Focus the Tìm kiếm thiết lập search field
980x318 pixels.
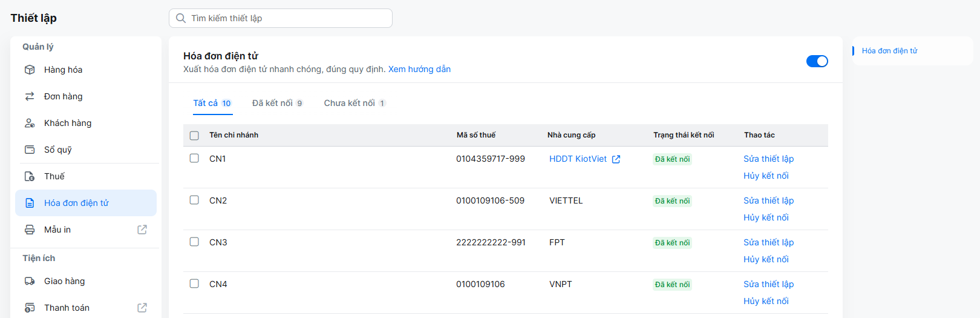click(x=281, y=18)
